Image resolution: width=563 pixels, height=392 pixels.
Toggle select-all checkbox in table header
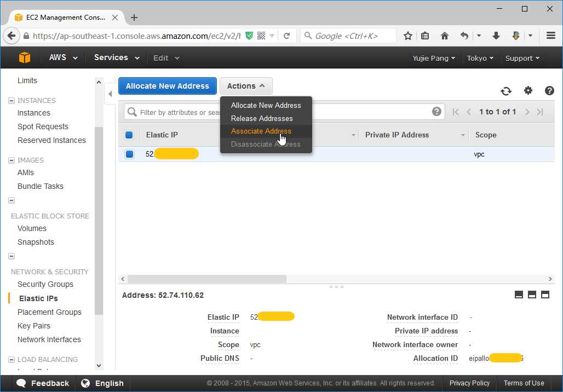129,135
